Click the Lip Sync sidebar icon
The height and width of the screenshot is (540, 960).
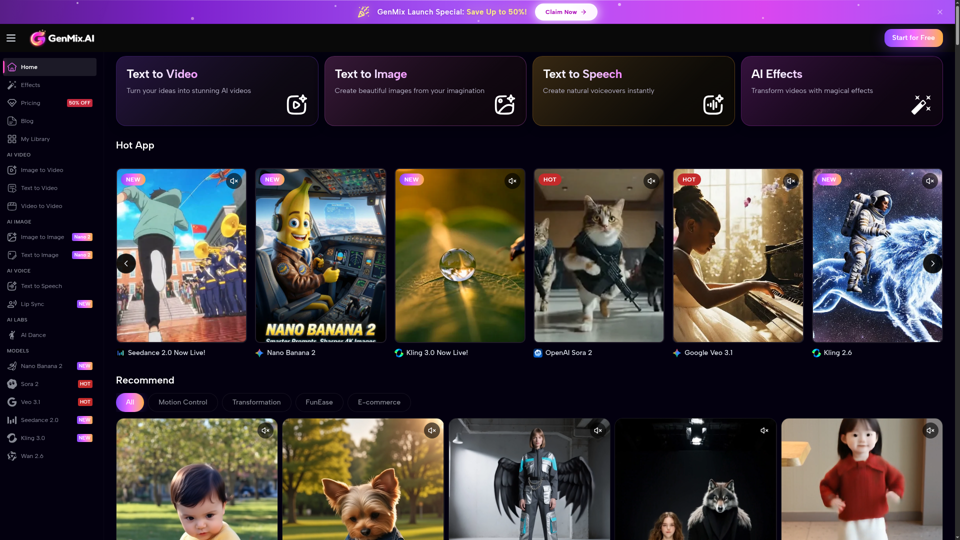pos(12,304)
